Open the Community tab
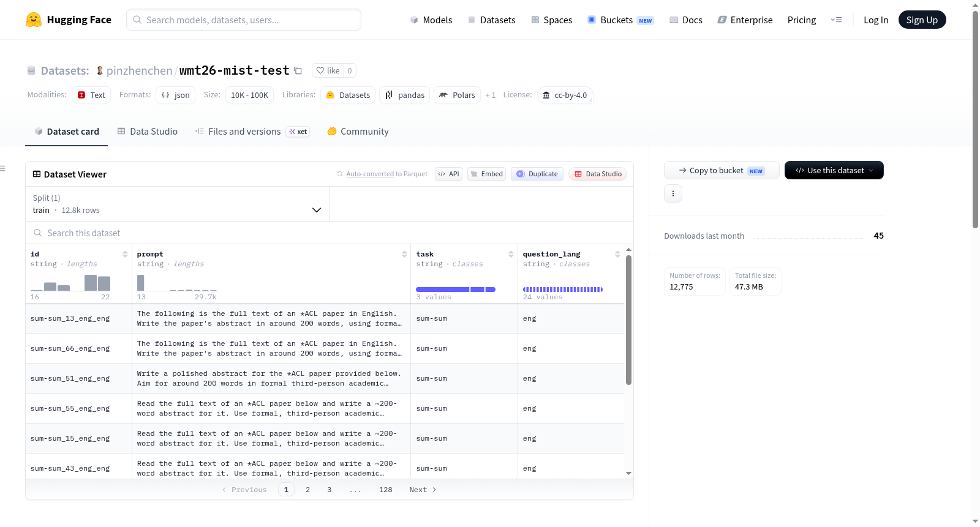 click(x=358, y=132)
